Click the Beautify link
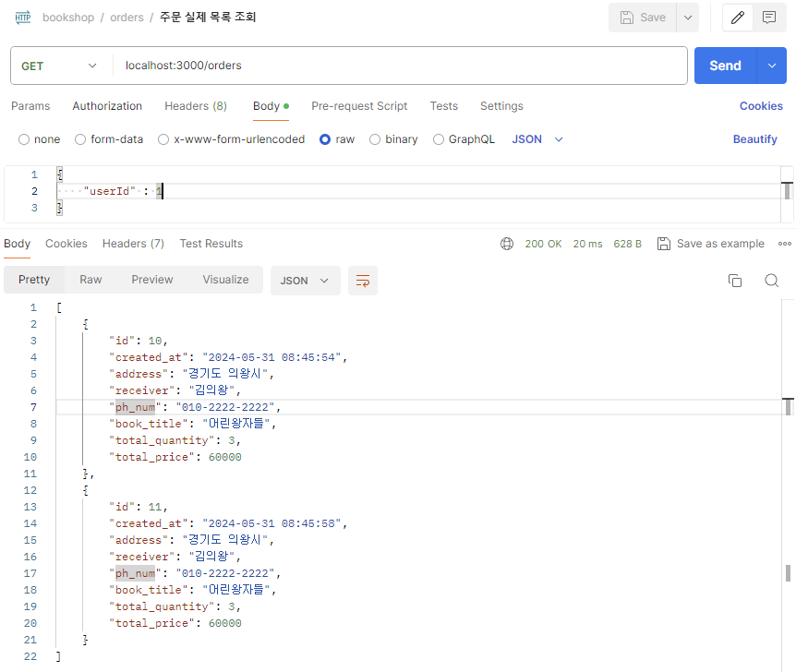Image resolution: width=796 pixels, height=672 pixels. click(754, 139)
